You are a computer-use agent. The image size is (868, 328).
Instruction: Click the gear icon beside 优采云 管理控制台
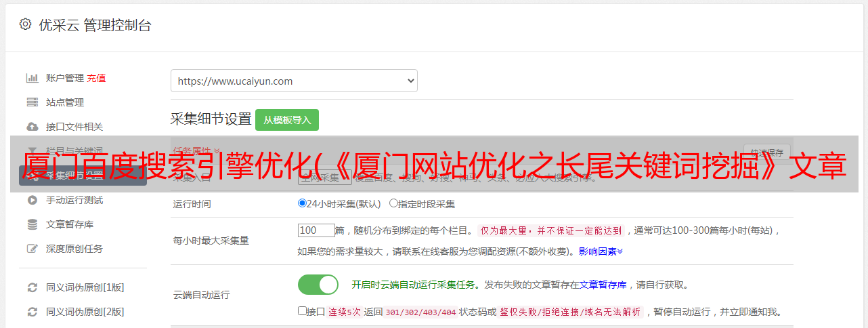click(x=25, y=24)
